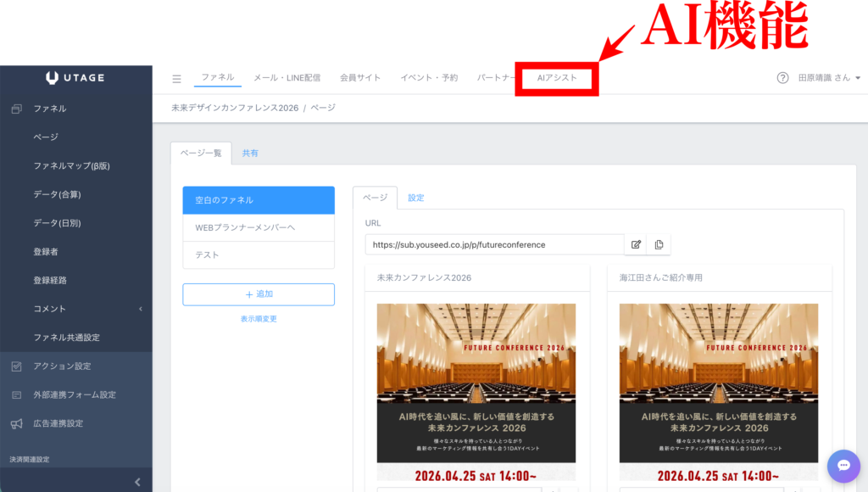Select the 設定 tab
This screenshot has height=492, width=868.
[415, 198]
